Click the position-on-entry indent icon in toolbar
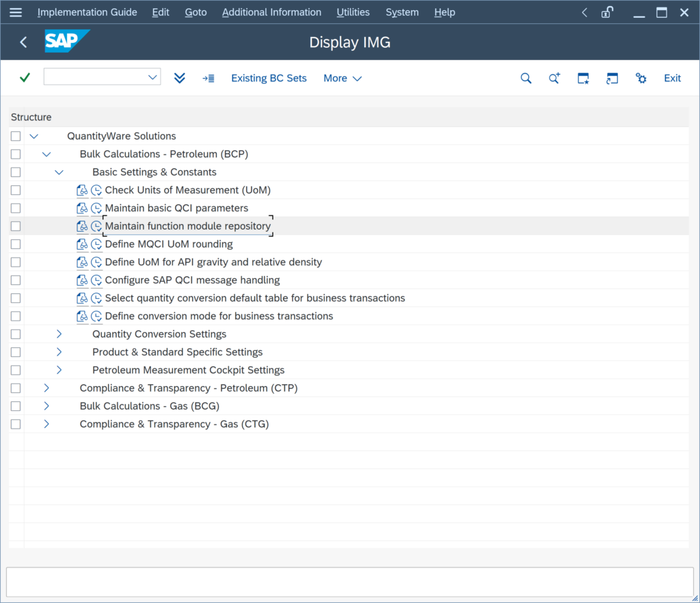Screen dimensions: 700x603 point(208,79)
